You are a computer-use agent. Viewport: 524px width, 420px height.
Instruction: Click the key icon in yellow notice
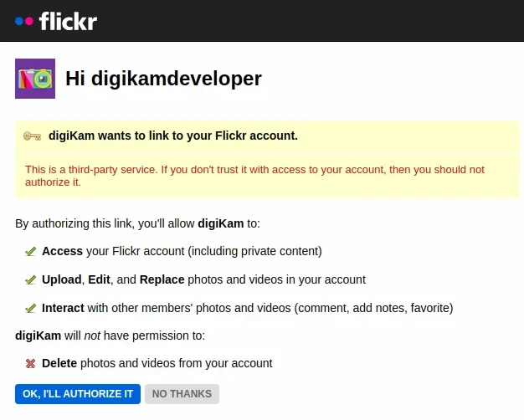tap(33, 136)
